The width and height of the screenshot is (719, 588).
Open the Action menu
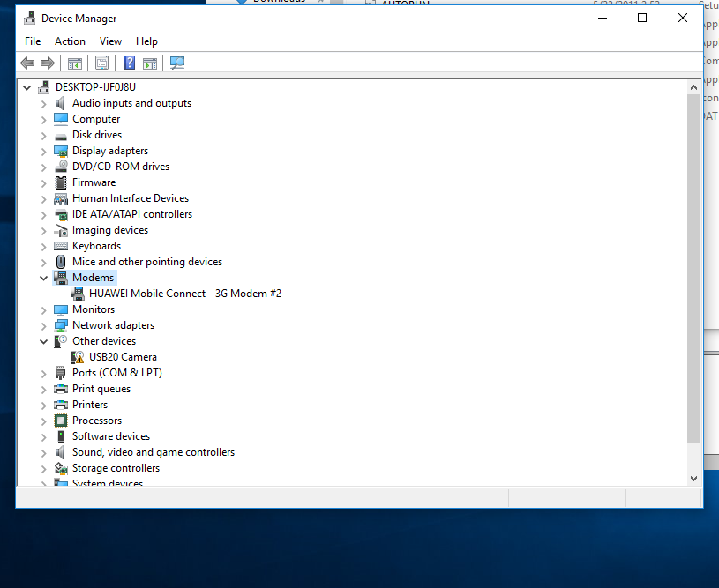[x=70, y=41]
